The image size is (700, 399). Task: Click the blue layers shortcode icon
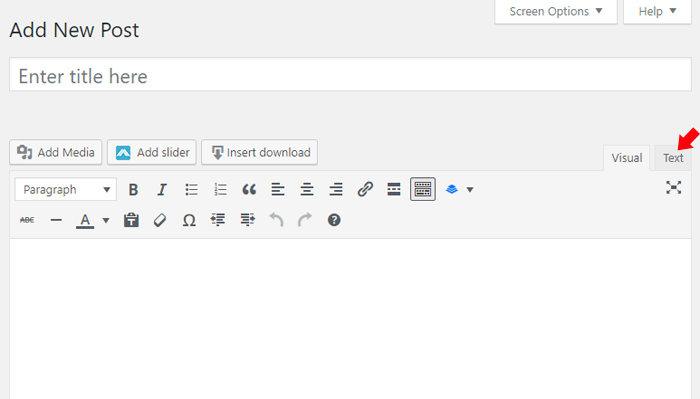[452, 190]
